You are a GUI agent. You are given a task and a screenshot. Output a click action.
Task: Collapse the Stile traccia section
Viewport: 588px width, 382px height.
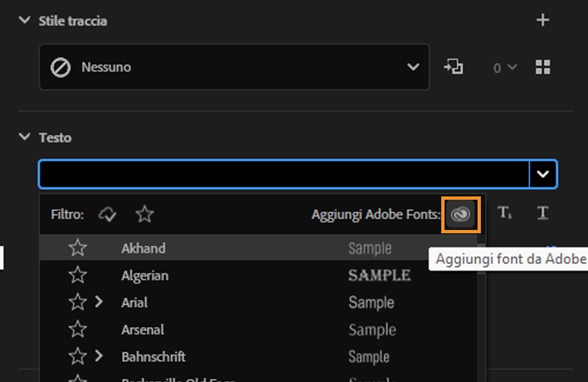25,20
